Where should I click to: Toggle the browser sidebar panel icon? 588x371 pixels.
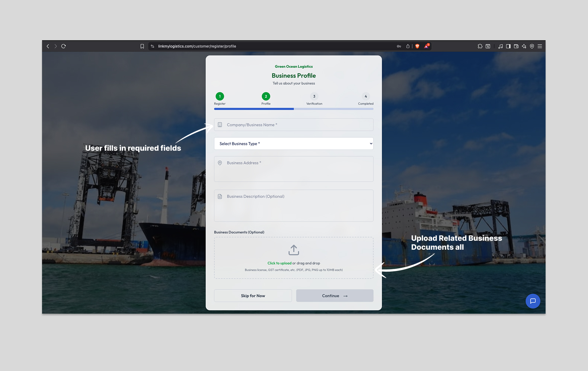(x=508, y=46)
